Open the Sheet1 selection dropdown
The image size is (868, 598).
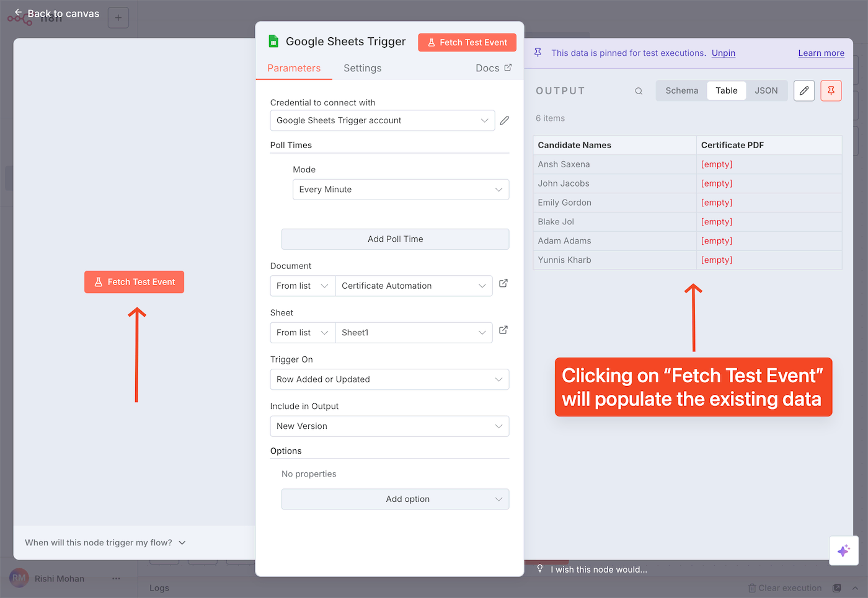(x=414, y=333)
